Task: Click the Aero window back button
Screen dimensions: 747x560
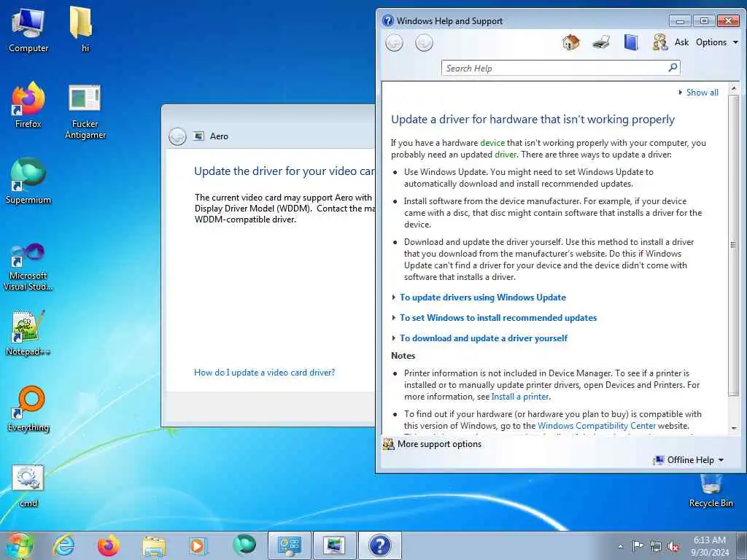Action: pos(177,136)
